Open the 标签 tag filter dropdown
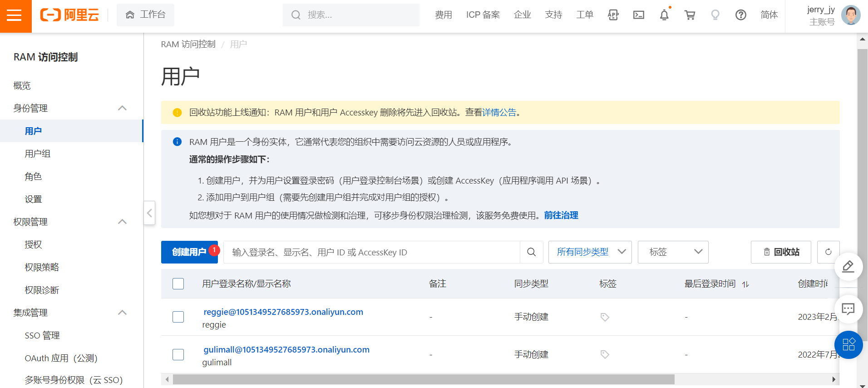 click(673, 252)
